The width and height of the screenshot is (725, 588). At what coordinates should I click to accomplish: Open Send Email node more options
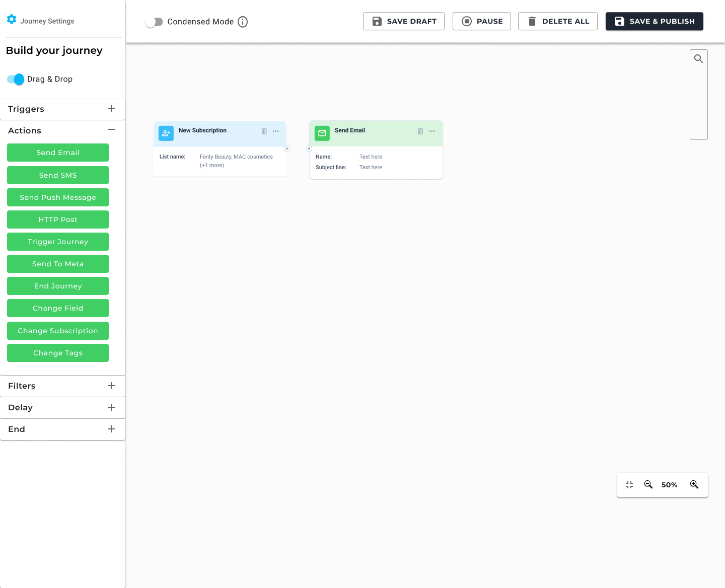(432, 131)
